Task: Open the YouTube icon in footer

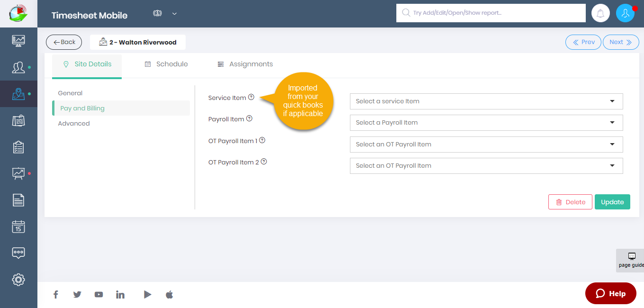Action: (98, 295)
